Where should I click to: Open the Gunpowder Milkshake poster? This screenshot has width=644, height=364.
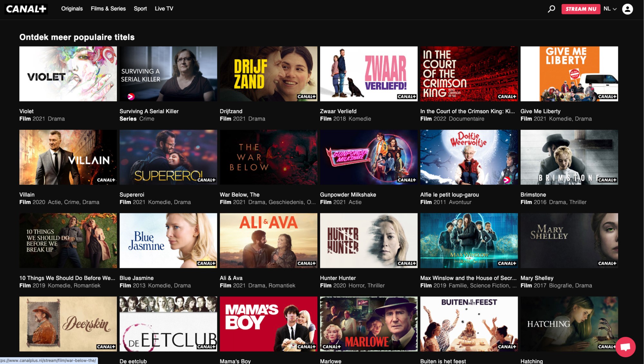[369, 157]
